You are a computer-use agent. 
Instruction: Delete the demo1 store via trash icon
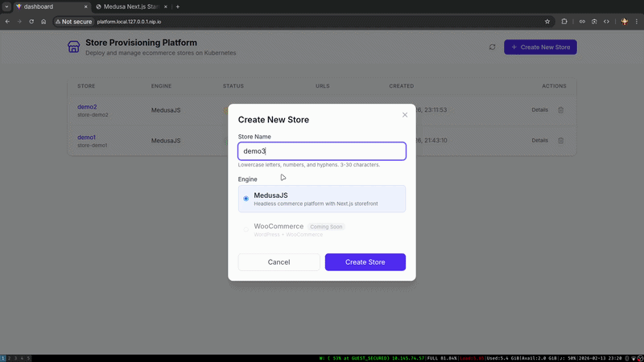tap(560, 140)
